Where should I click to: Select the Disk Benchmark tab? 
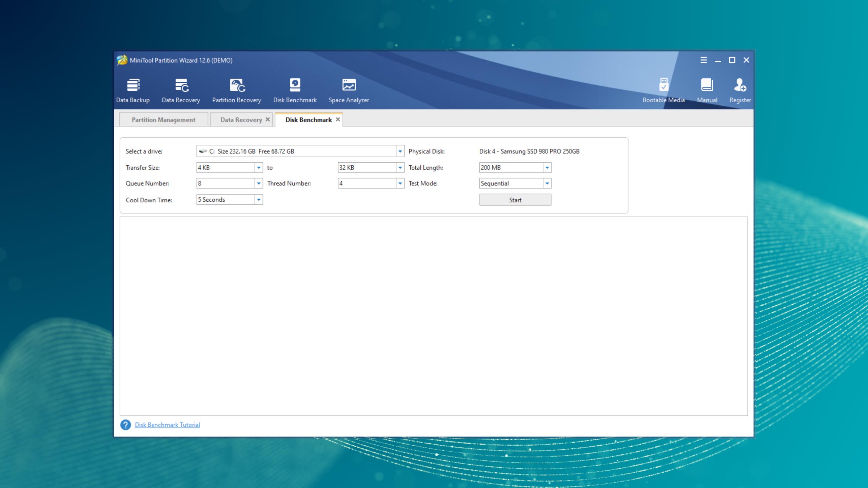click(309, 120)
